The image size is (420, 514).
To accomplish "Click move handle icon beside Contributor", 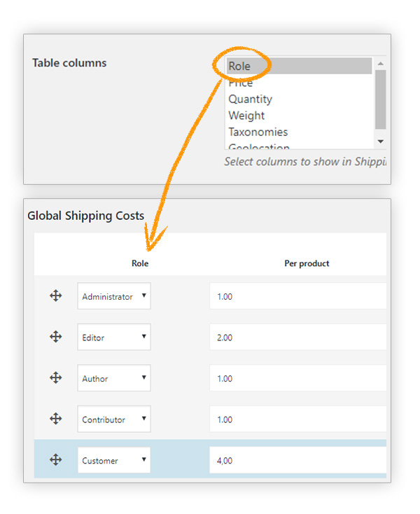I will pyautogui.click(x=56, y=419).
